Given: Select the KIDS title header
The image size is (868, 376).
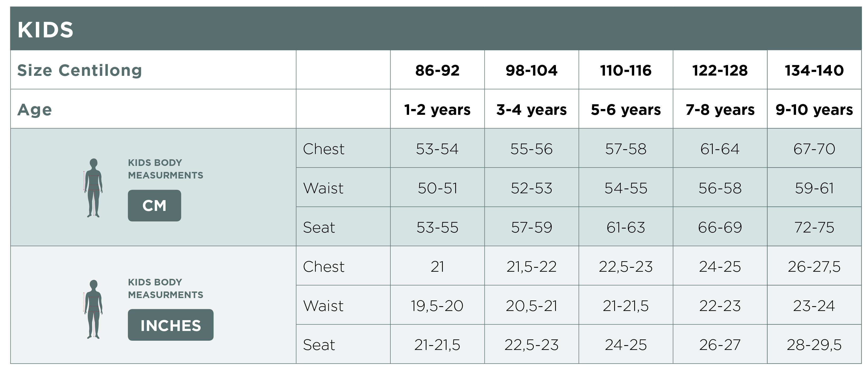Looking at the screenshot, I should coord(46,30).
